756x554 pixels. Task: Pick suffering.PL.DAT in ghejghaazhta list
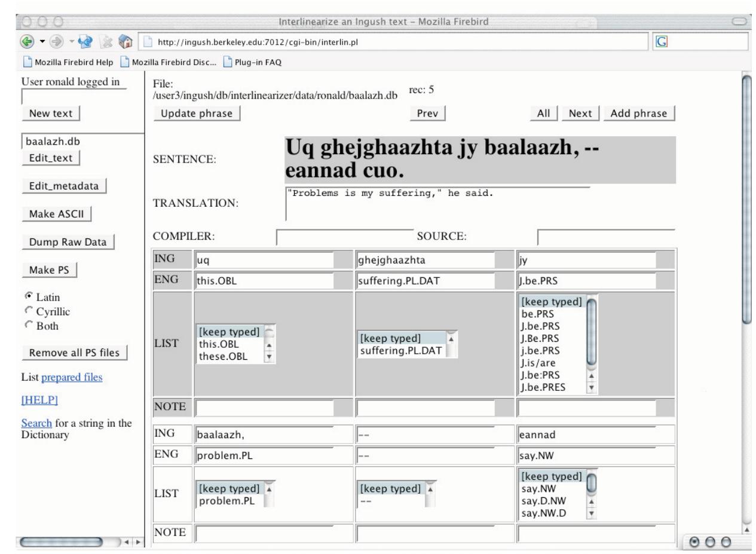pos(402,350)
